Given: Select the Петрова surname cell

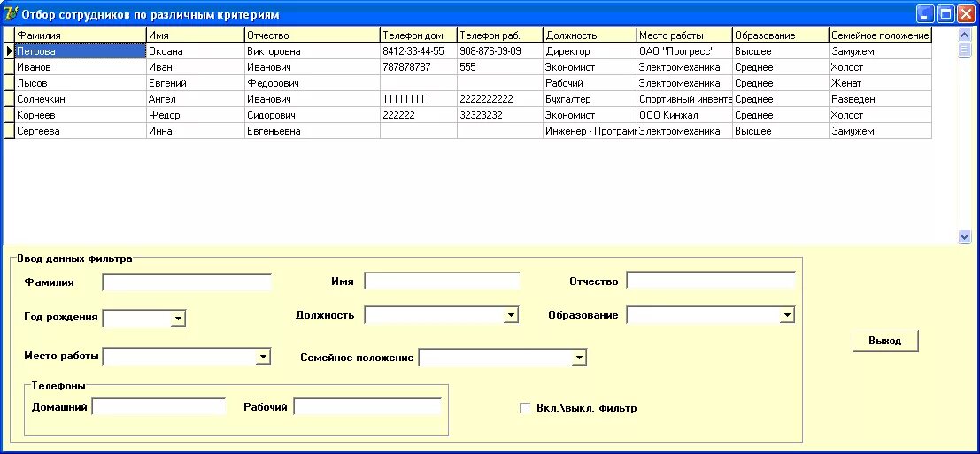Looking at the screenshot, I should coord(81,51).
